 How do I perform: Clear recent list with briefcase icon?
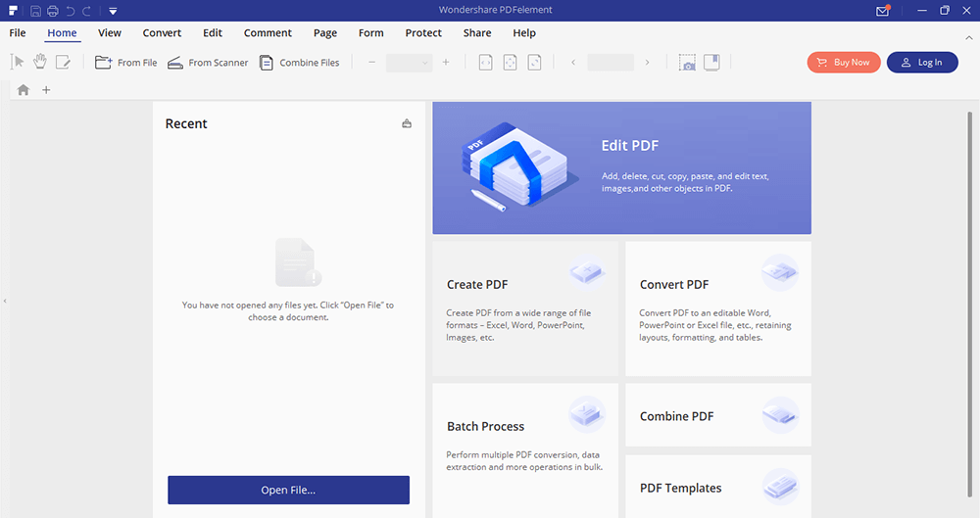click(x=407, y=124)
